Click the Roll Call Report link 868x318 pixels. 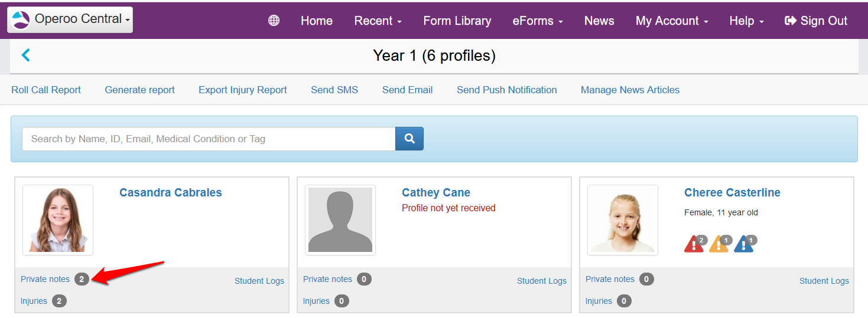(x=46, y=90)
